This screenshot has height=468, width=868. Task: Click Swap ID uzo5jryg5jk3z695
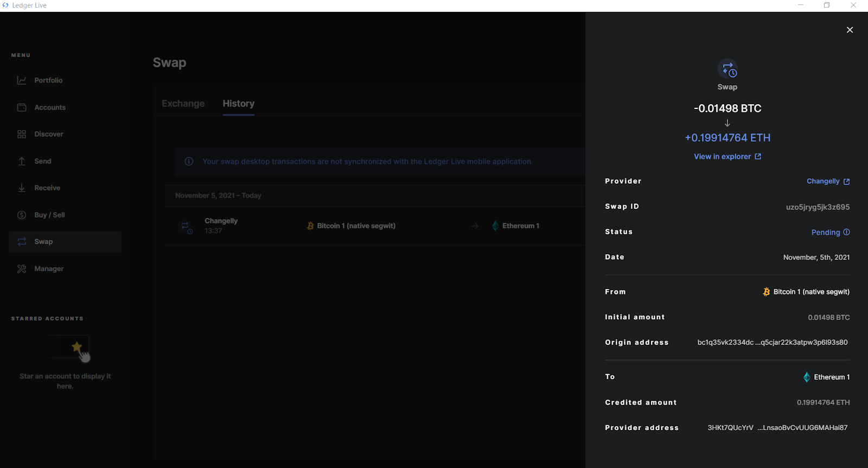(x=818, y=207)
